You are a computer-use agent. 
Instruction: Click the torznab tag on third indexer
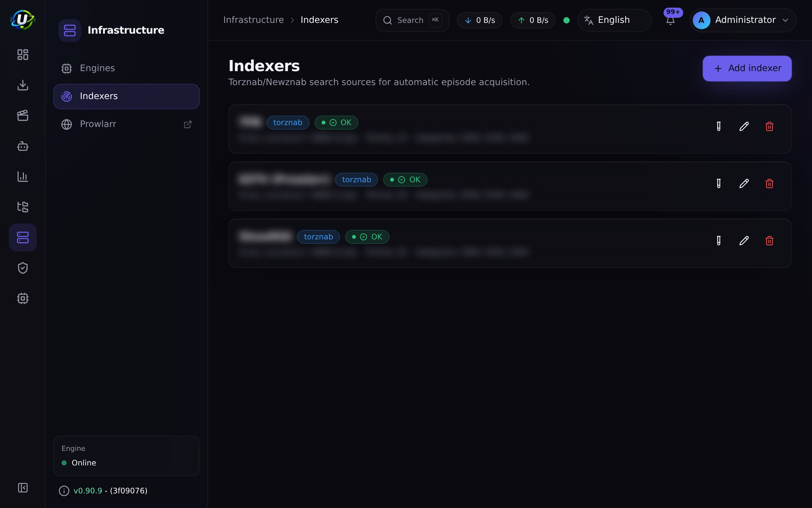click(318, 237)
